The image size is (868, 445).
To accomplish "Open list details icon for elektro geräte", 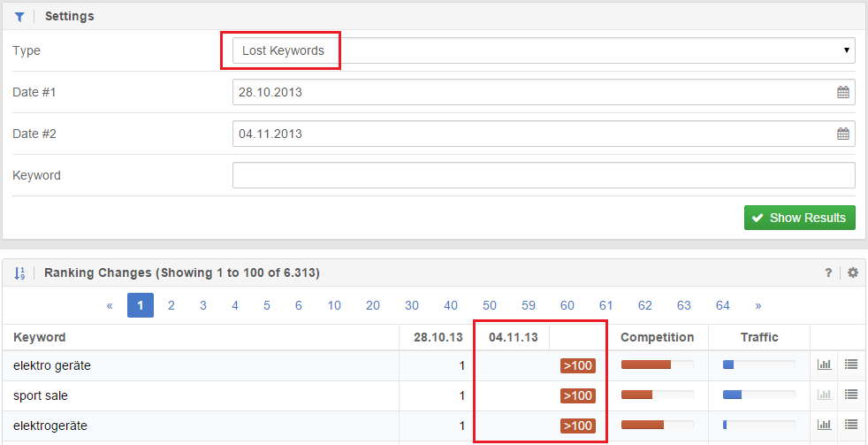I will coord(851,364).
